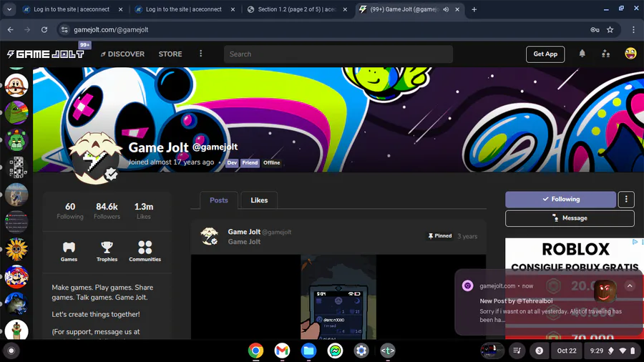Open the Chrome three-dot menu

tap(633, 29)
